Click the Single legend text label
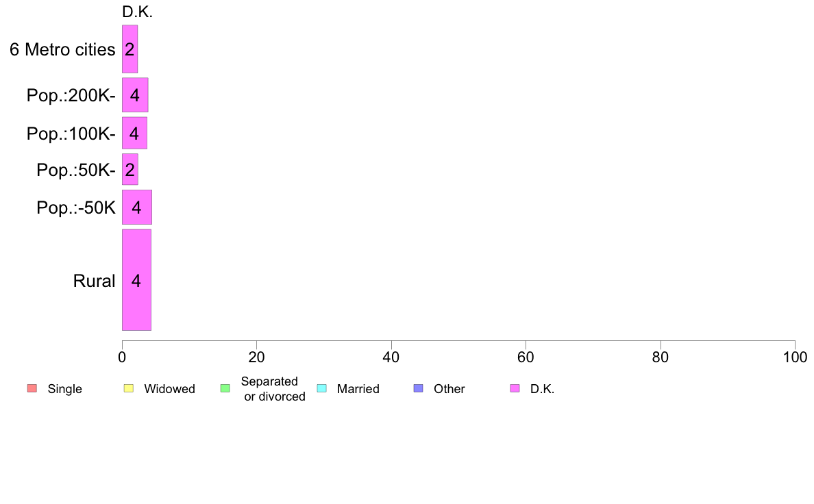The image size is (814, 504). click(x=64, y=389)
